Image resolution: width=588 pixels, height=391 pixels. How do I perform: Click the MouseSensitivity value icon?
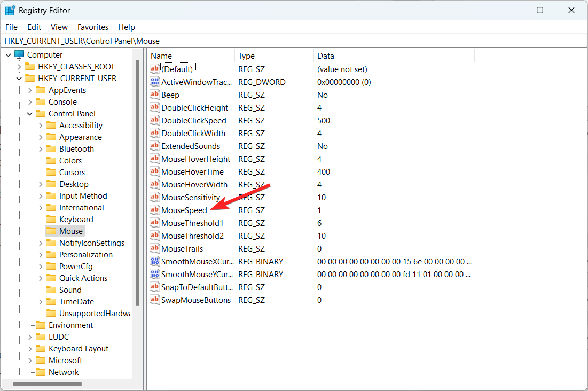(x=154, y=197)
